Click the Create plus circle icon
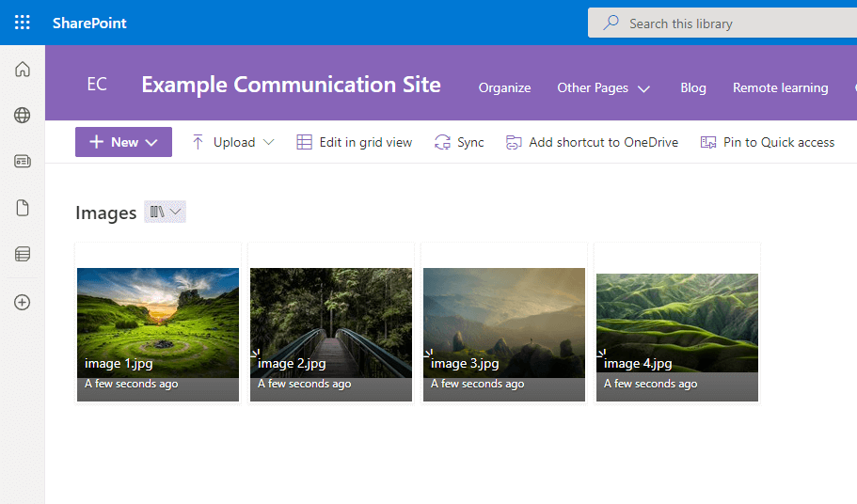 [x=23, y=302]
